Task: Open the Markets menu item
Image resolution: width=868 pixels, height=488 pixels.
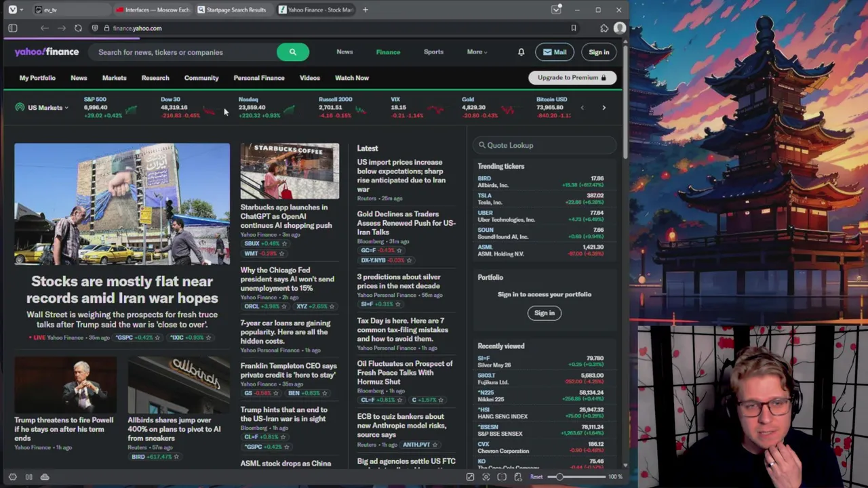Action: point(115,78)
